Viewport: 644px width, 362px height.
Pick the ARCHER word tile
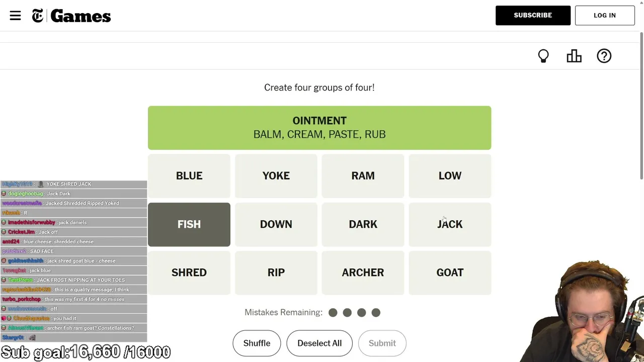click(x=363, y=273)
